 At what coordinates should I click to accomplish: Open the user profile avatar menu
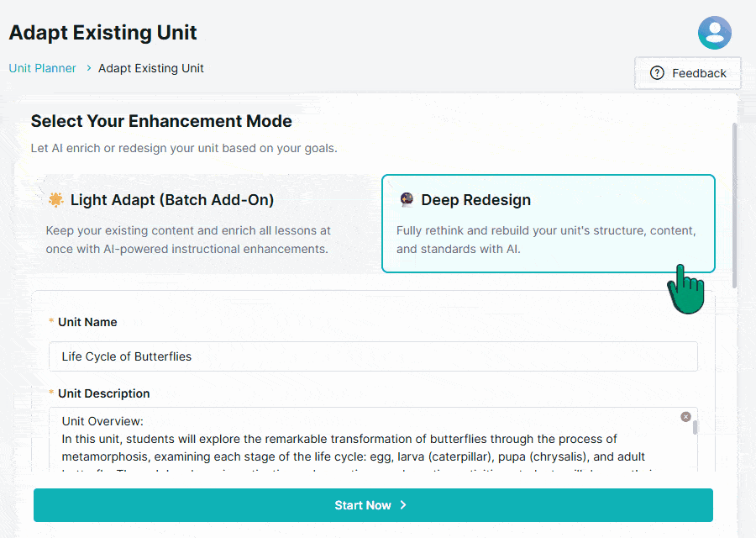(x=714, y=33)
